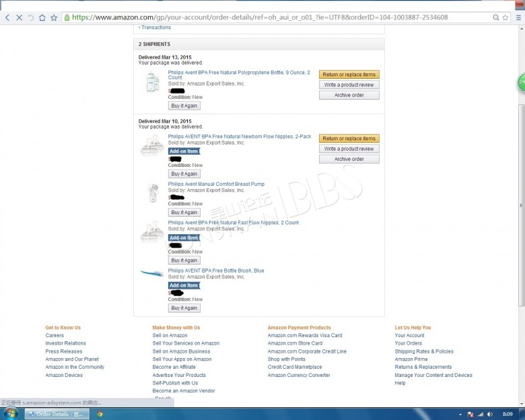Open Your Account footer link
This screenshot has height=420, width=525.
pos(409,335)
